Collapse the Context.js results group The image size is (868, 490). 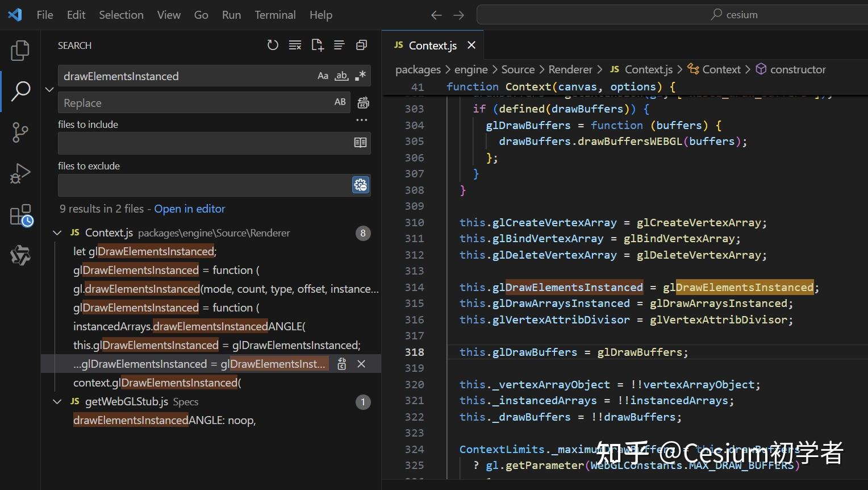tap(57, 233)
